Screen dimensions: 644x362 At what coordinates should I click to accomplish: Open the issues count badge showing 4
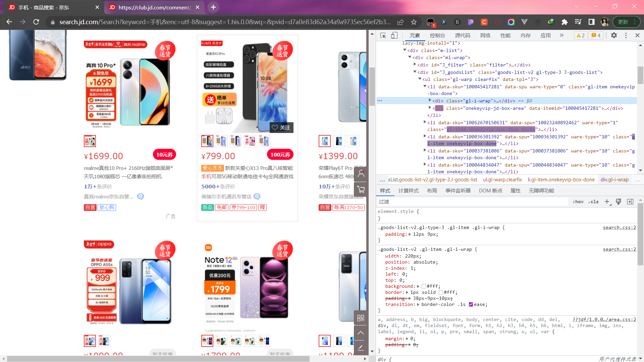596,35
